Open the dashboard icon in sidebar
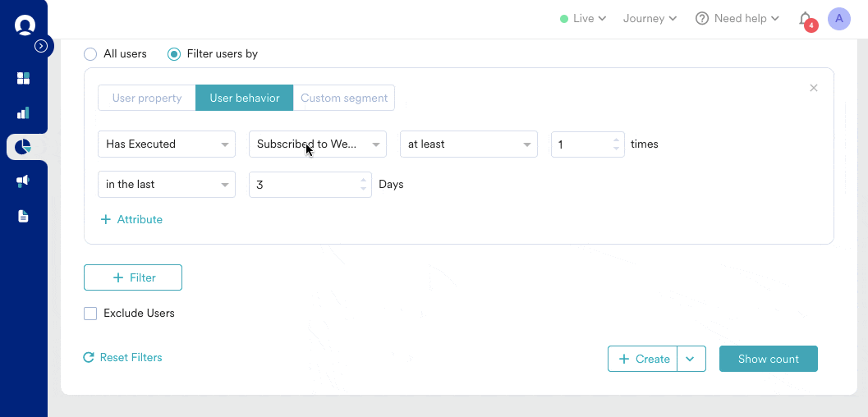The image size is (868, 417). pyautogui.click(x=23, y=78)
